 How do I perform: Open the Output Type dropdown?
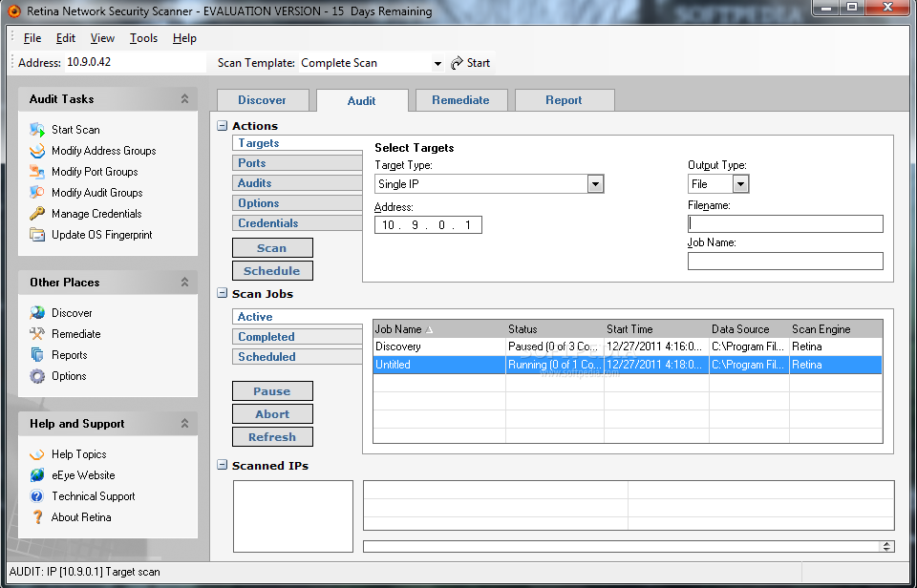(x=740, y=184)
